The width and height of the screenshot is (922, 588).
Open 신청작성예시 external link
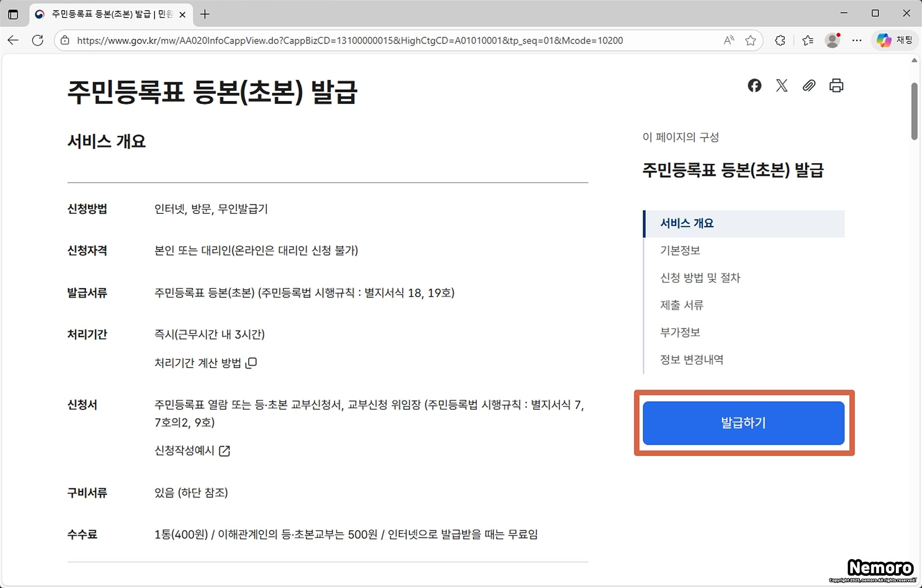pos(192,451)
